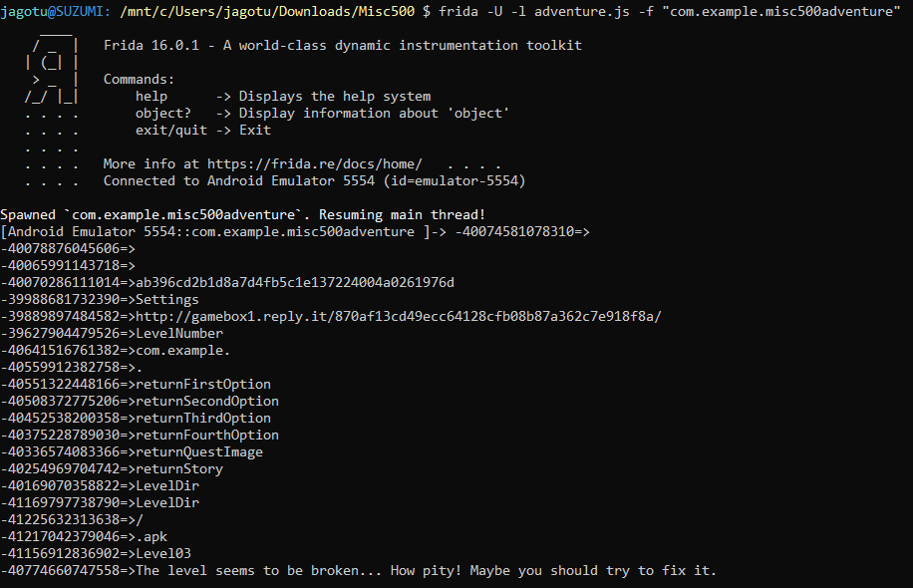Click the returnQuestImage output line

pos(199,451)
